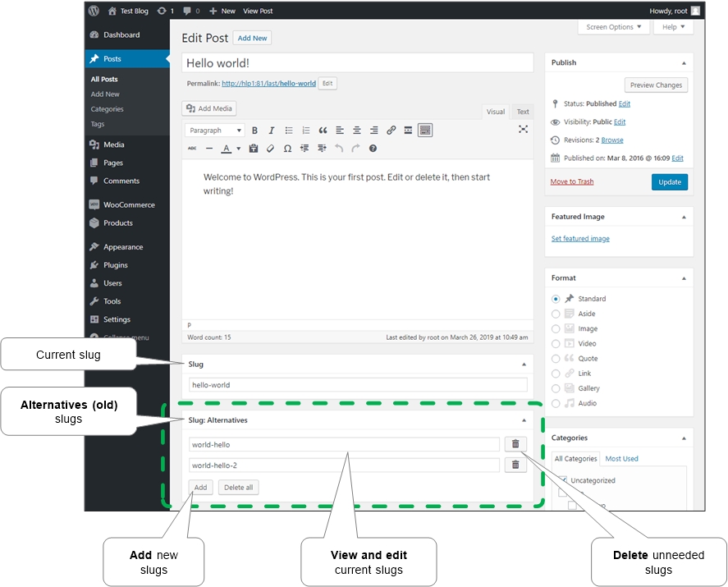Screen dimensions: 728x587
Task: Align text right in editor
Action: [x=373, y=131]
